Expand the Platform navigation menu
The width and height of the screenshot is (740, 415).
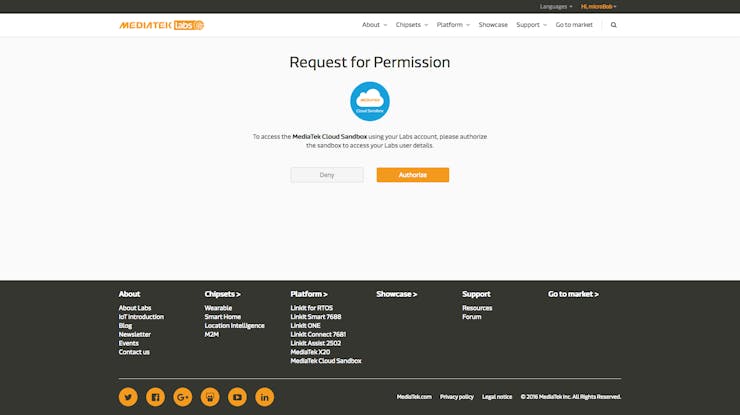tap(453, 25)
